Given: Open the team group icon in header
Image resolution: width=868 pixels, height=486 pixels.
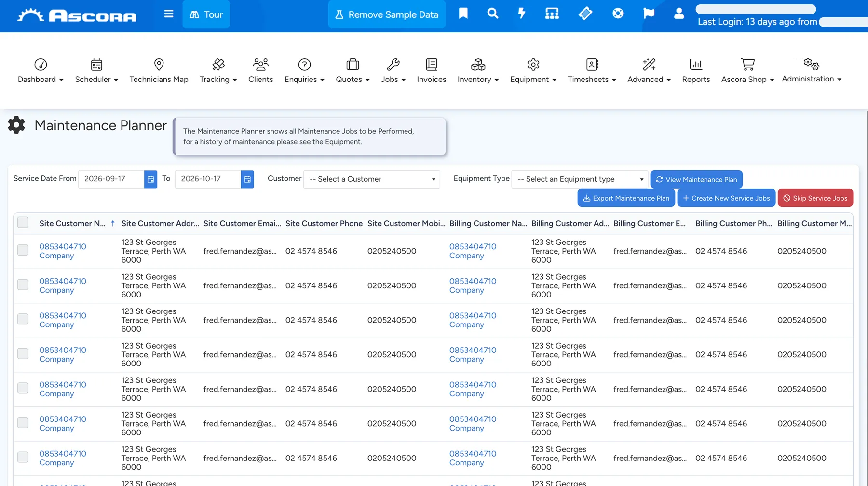Looking at the screenshot, I should (552, 13).
